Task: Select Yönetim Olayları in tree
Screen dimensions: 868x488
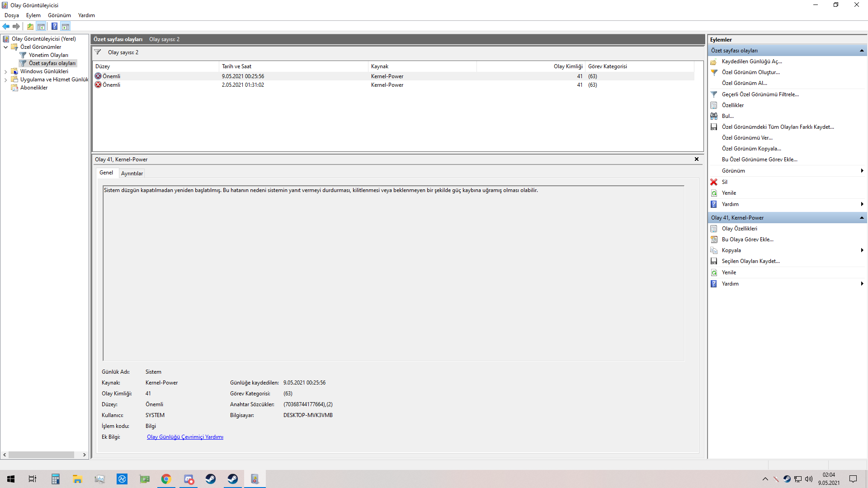Action: (48, 55)
